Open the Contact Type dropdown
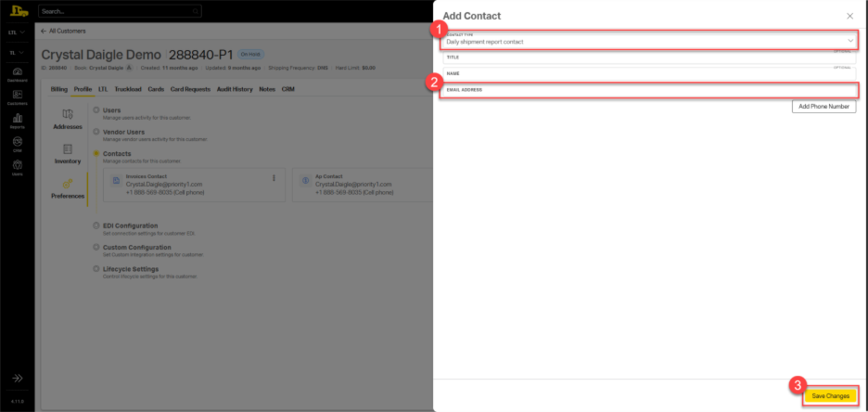The image size is (868, 412). click(x=649, y=41)
